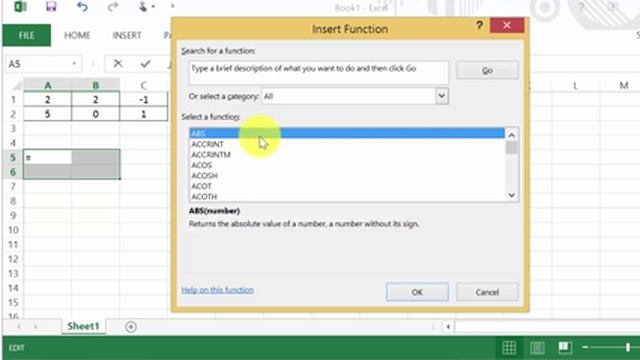This screenshot has width=640, height=360.
Task: Add a new sheet with plus icon
Action: pyautogui.click(x=131, y=327)
